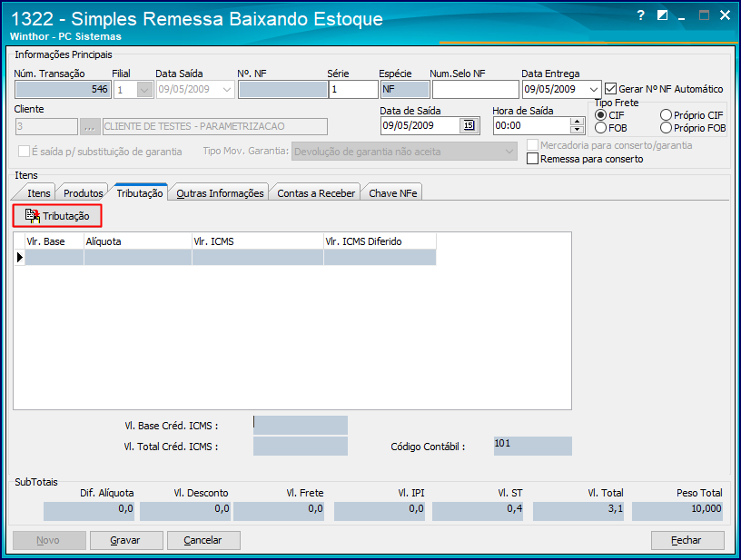The height and width of the screenshot is (560, 741).
Task: Expand the Filial dropdown
Action: [144, 89]
